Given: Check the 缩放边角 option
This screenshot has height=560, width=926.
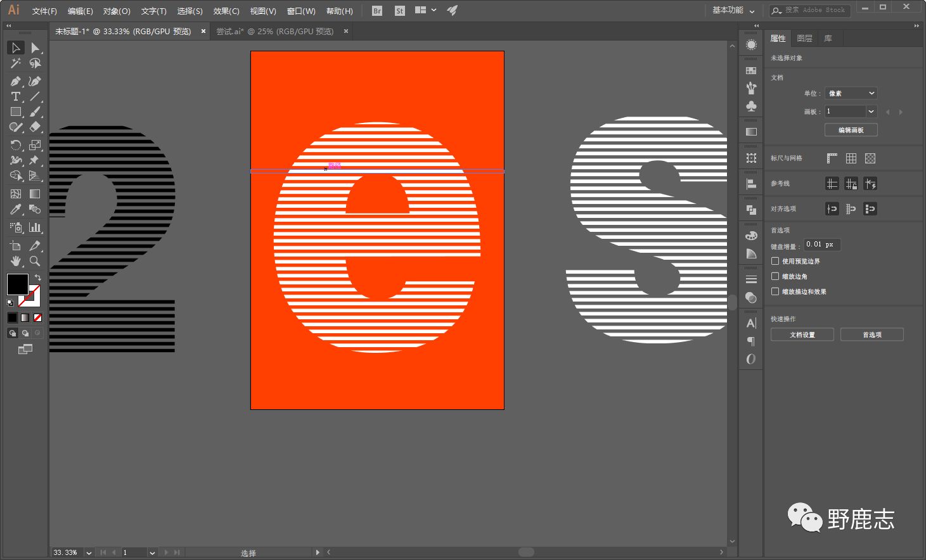Looking at the screenshot, I should tap(775, 276).
